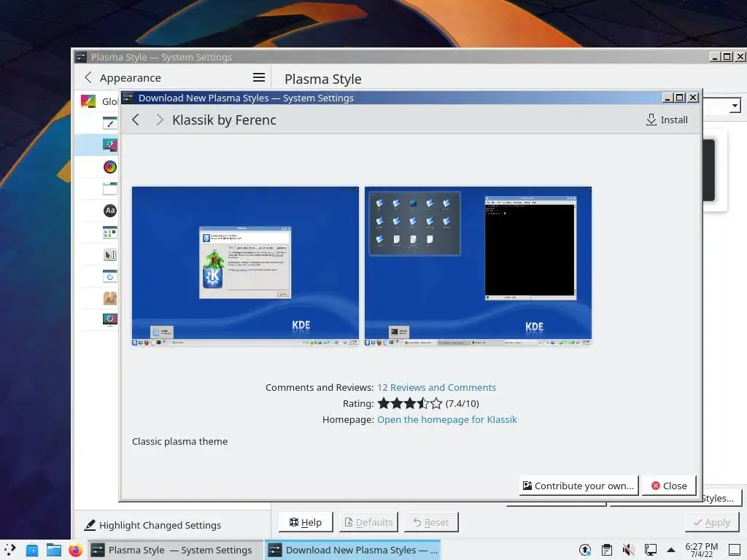Show the desktop using the taskbar corner button

[x=735, y=550]
